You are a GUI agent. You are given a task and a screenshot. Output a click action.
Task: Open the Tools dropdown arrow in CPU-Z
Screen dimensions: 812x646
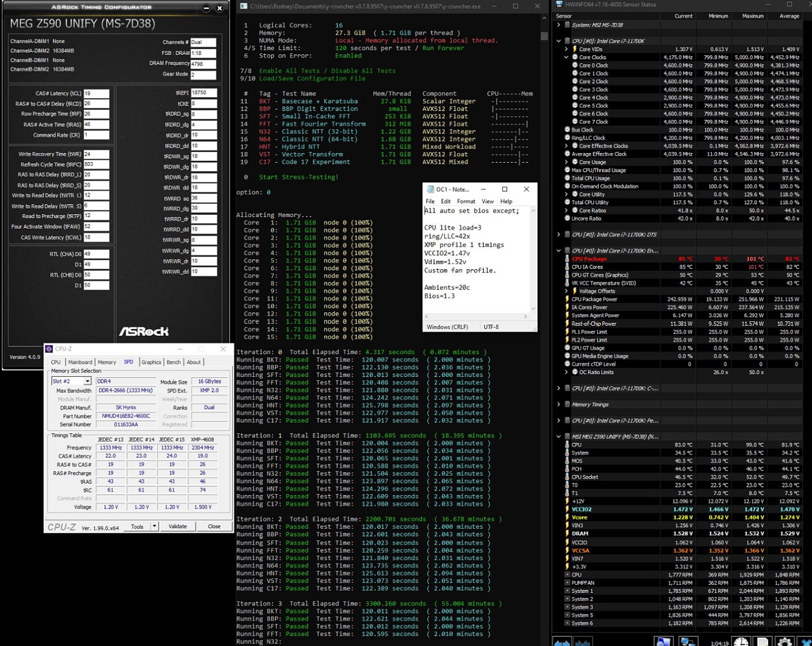[154, 527]
